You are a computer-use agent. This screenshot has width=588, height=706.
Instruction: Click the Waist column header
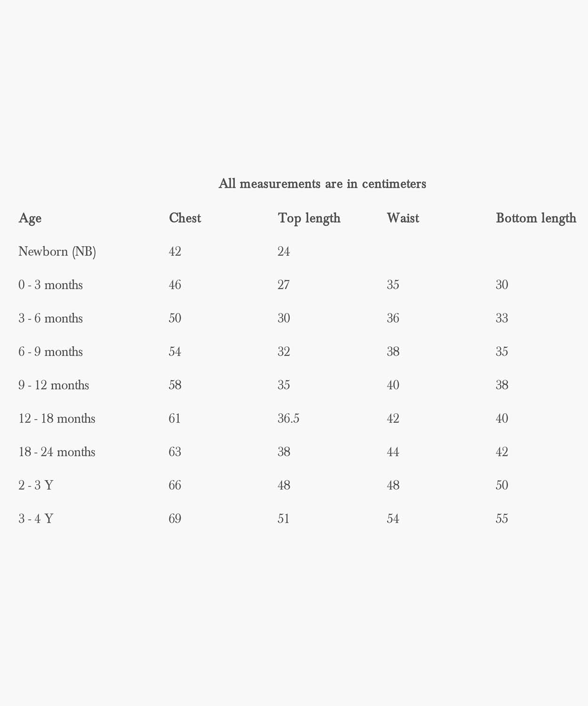pyautogui.click(x=403, y=218)
